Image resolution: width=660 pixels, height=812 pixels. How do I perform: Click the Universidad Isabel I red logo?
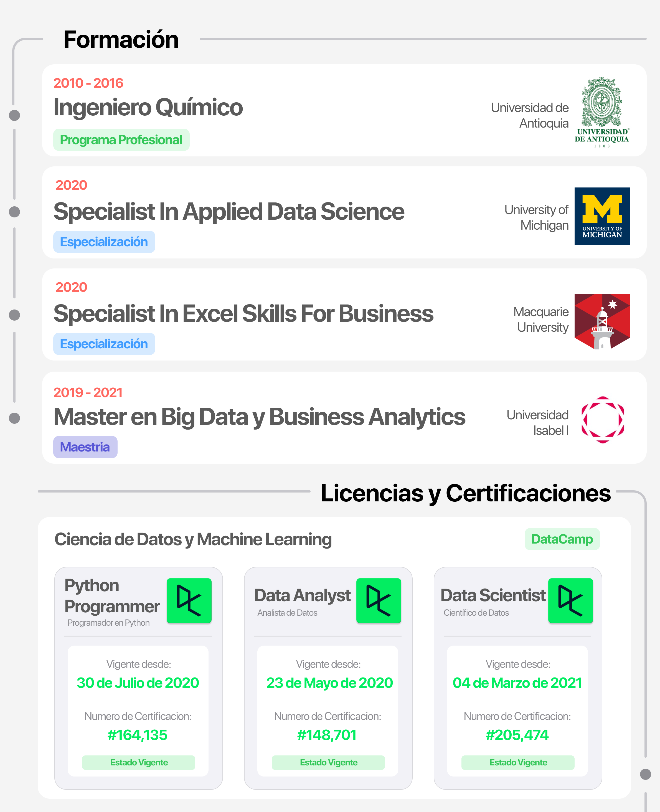point(603,420)
